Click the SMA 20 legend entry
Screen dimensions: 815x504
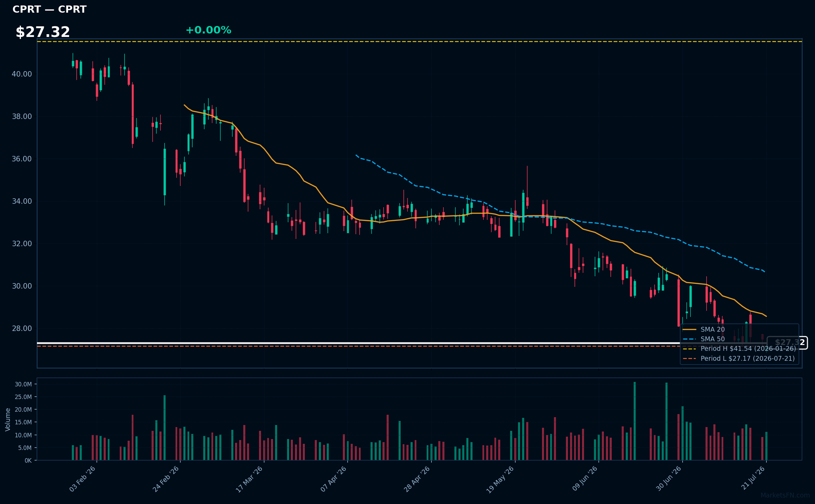pos(704,329)
